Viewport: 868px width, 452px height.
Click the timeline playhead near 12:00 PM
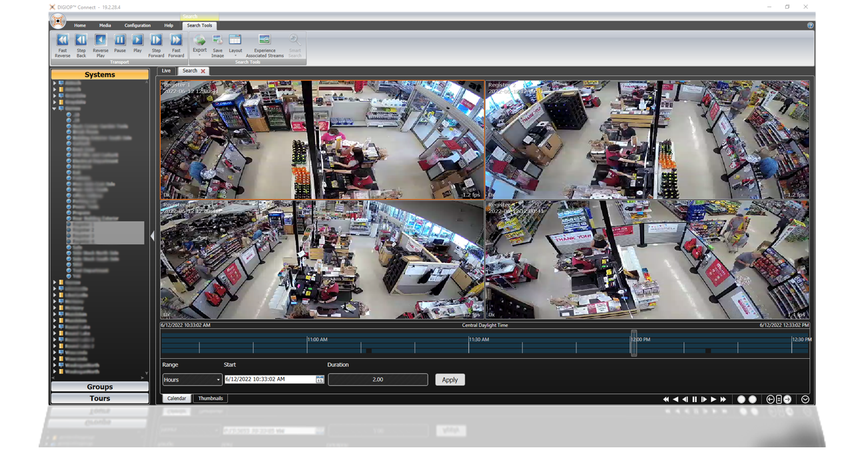tap(634, 343)
